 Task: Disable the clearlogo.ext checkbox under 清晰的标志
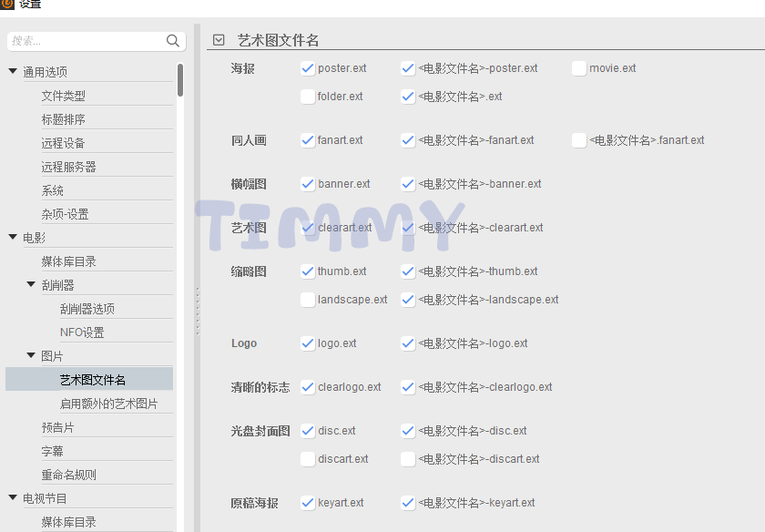point(307,386)
